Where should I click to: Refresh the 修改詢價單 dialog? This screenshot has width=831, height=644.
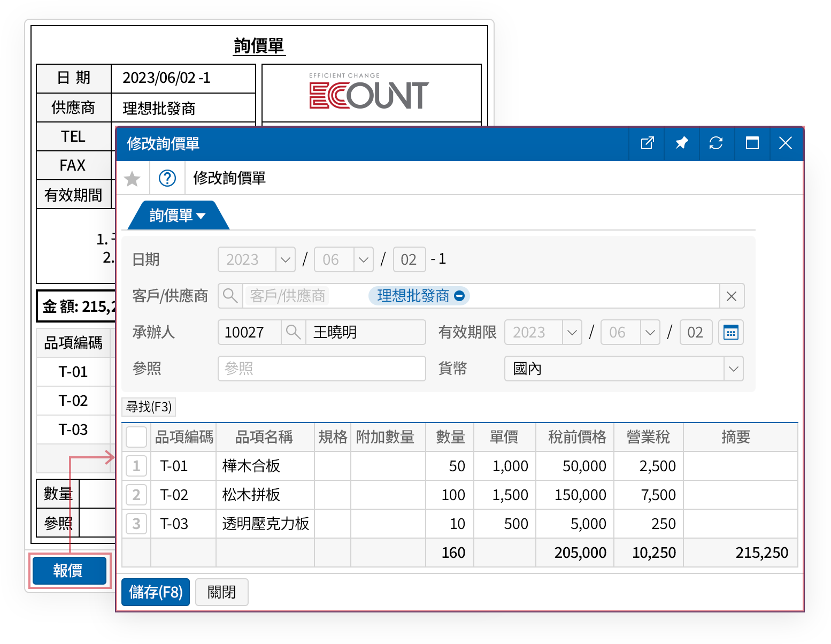716,143
